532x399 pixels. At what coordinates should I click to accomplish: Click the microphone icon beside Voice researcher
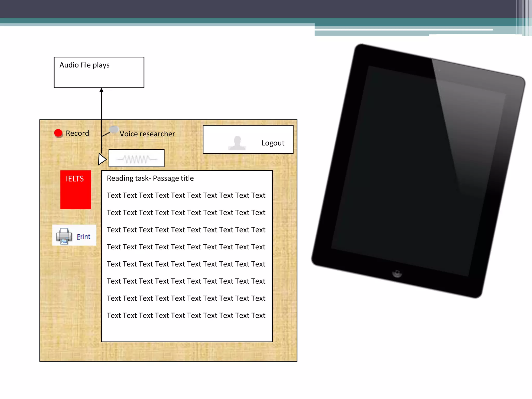(x=114, y=129)
